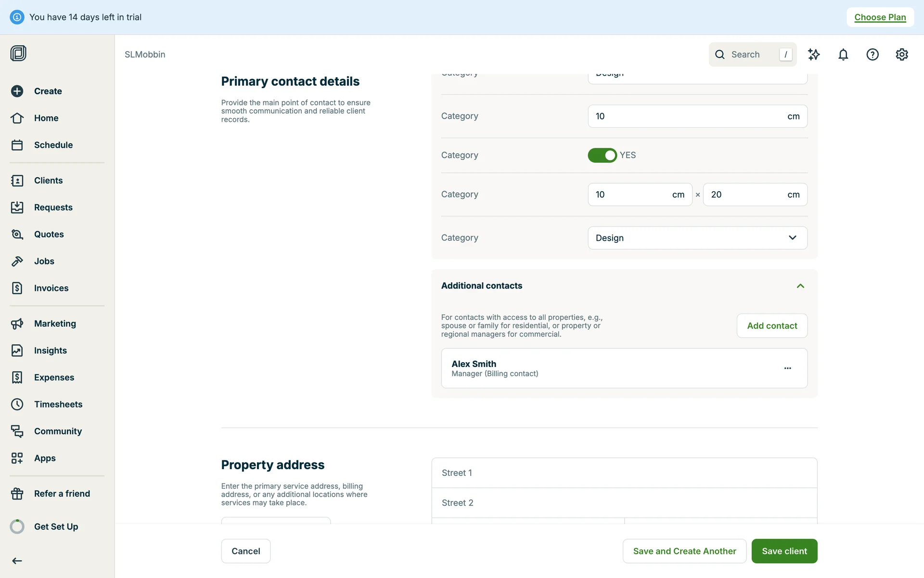Viewport: 924px width, 578px height.
Task: Follow the Choose Plan link
Action: click(880, 17)
